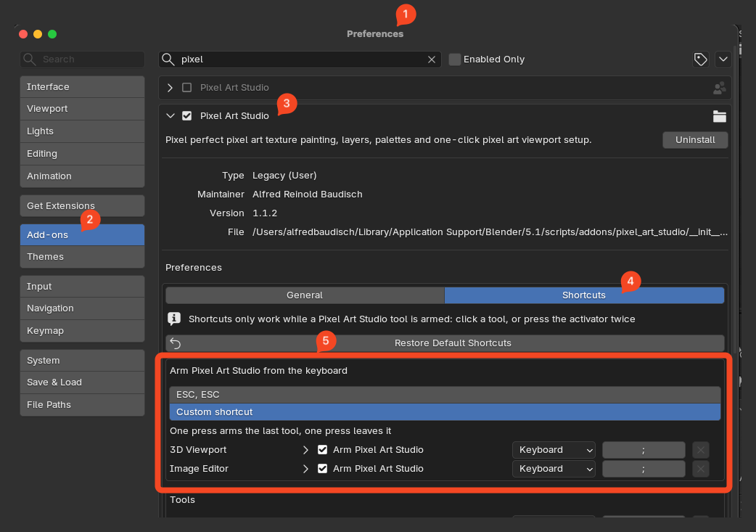Open the add-ons options dropdown arrow
The height and width of the screenshot is (532, 756).
point(723,60)
